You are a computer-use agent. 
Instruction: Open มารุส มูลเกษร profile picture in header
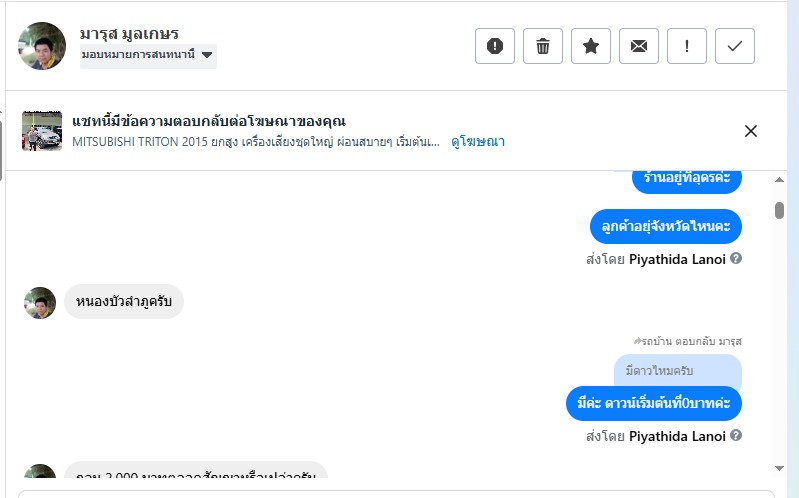click(x=42, y=46)
